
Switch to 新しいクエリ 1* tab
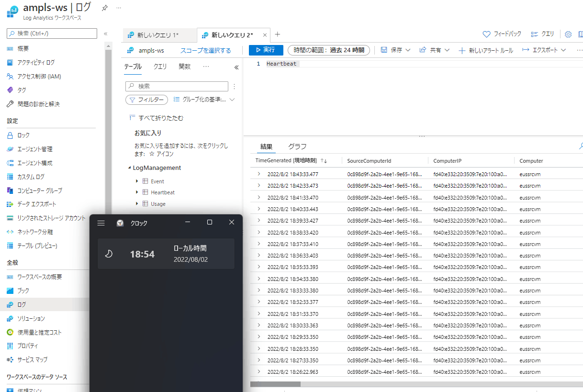click(x=159, y=35)
